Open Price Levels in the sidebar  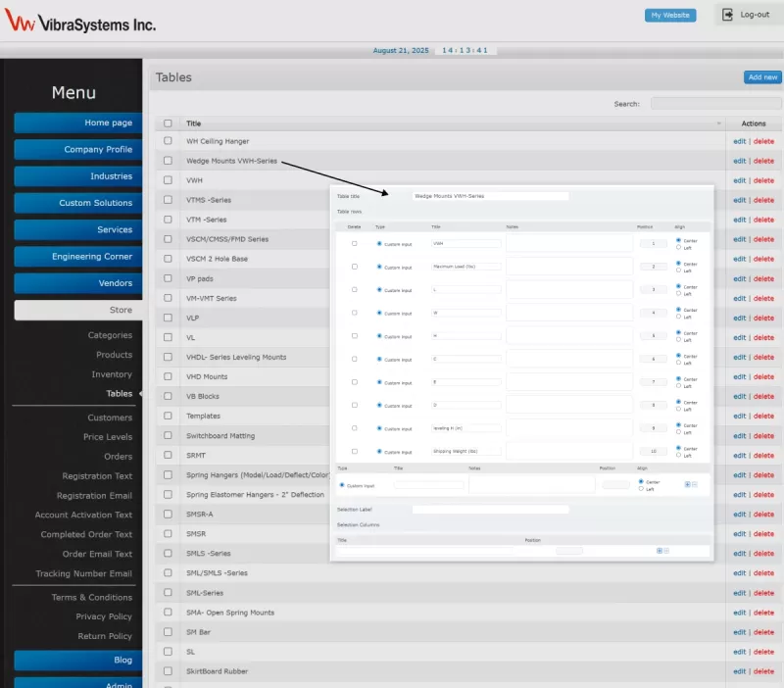tap(107, 437)
